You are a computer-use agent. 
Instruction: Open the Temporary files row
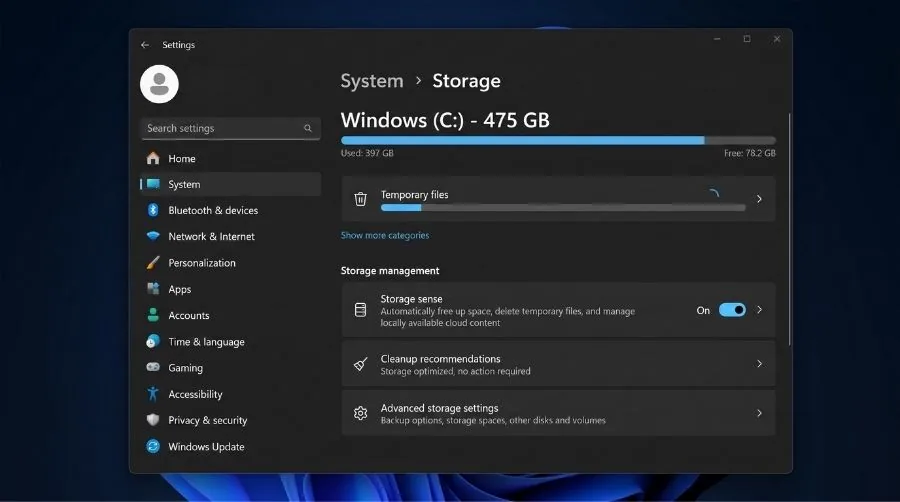tap(558, 199)
